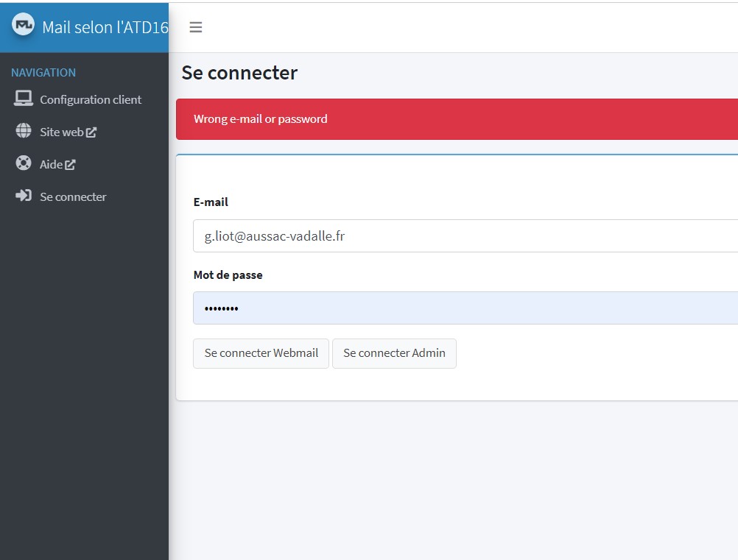The image size is (738, 560).
Task: Focus the Mot de passe password field
Action: click(464, 308)
